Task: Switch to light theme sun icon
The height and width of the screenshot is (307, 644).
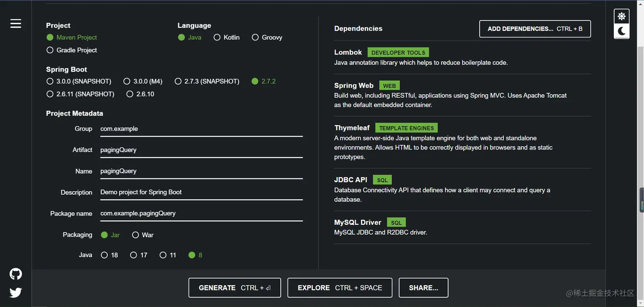Action: [621, 17]
